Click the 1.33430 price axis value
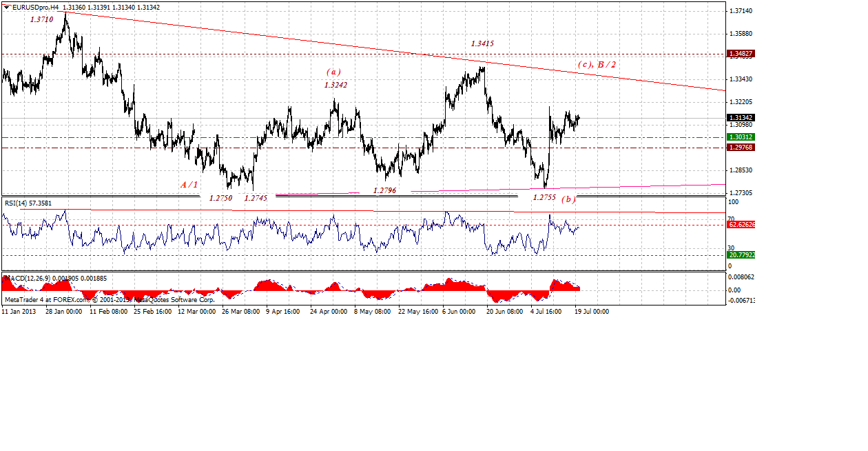This screenshot has width=868, height=451. 741,79
